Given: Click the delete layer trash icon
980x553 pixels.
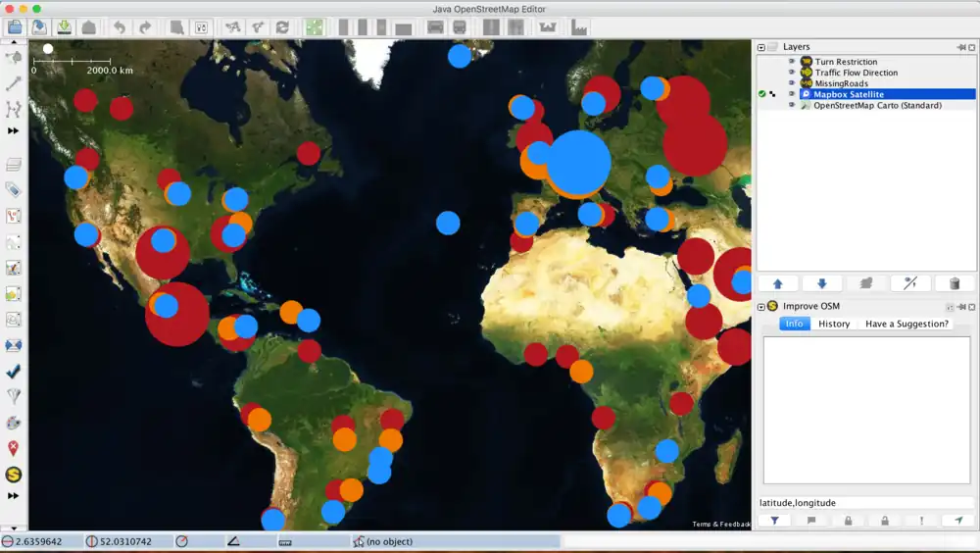Looking at the screenshot, I should click(954, 283).
